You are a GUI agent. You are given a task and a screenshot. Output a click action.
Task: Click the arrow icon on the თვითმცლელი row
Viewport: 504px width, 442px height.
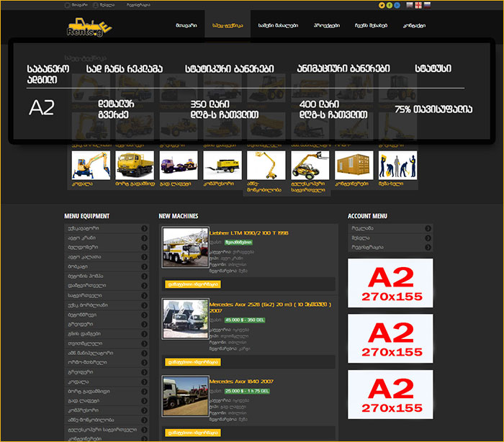pos(144,343)
